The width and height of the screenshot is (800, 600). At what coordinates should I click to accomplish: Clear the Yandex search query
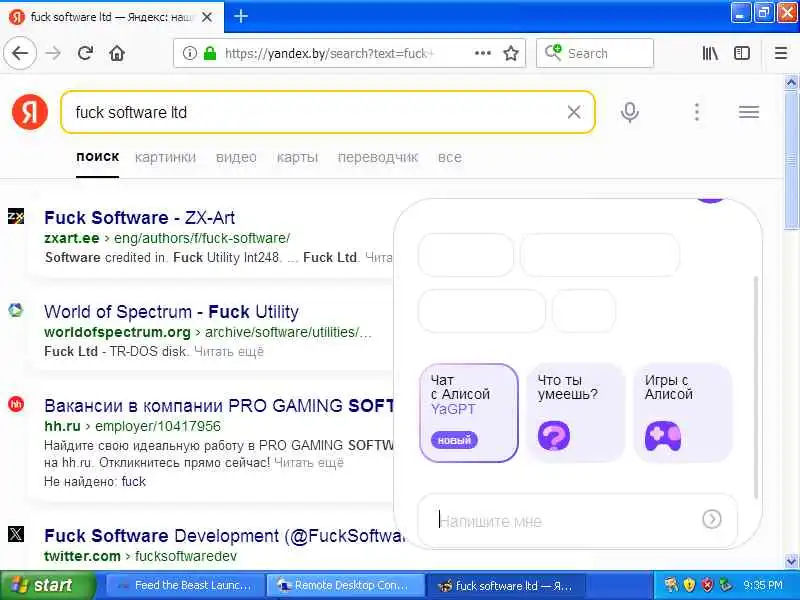tap(573, 112)
